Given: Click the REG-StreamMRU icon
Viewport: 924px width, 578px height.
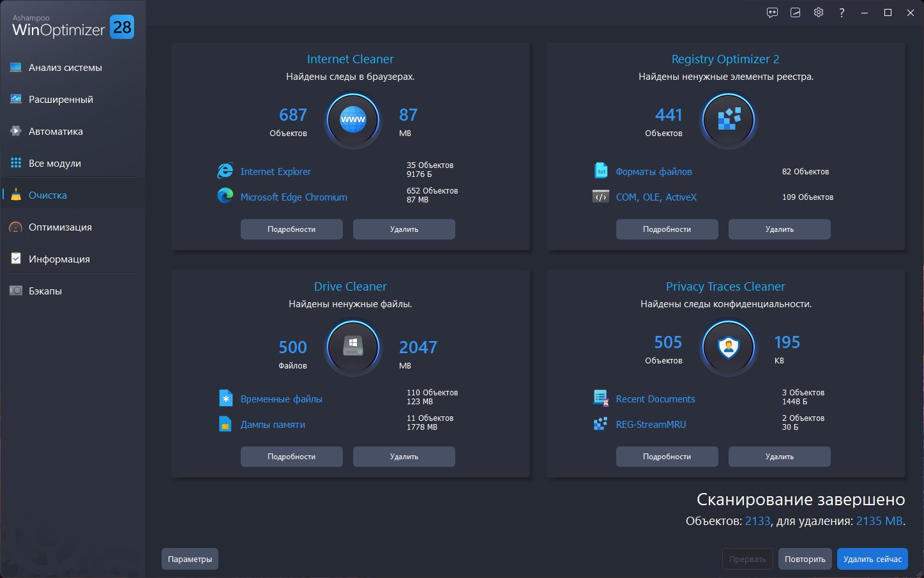Looking at the screenshot, I should tap(600, 424).
